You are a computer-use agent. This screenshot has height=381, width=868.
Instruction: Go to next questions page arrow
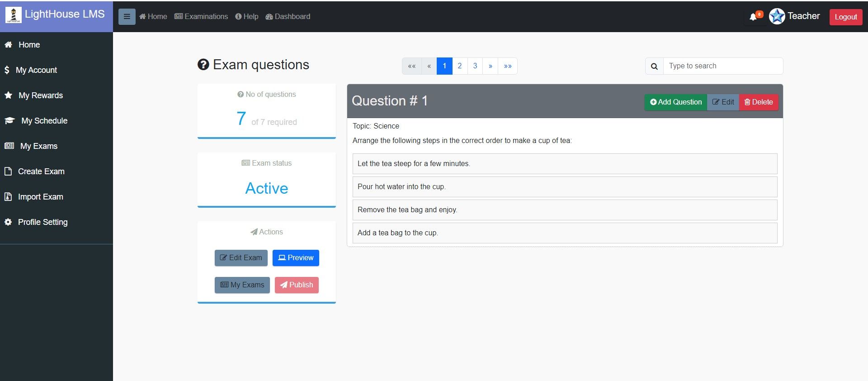[490, 66]
